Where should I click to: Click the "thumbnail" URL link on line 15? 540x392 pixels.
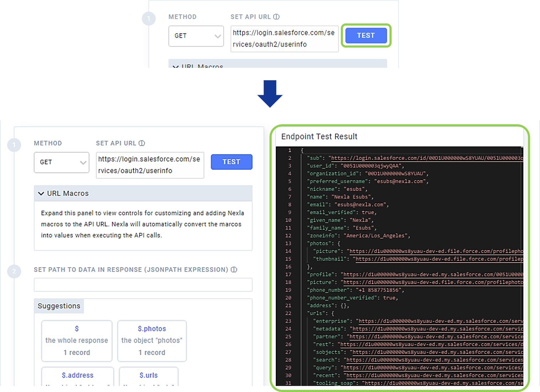point(439,259)
